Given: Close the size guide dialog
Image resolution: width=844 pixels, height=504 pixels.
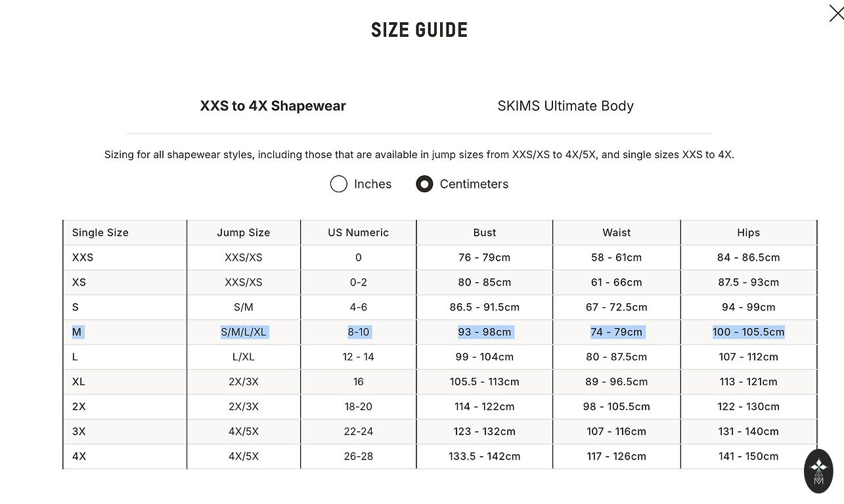Looking at the screenshot, I should [835, 13].
